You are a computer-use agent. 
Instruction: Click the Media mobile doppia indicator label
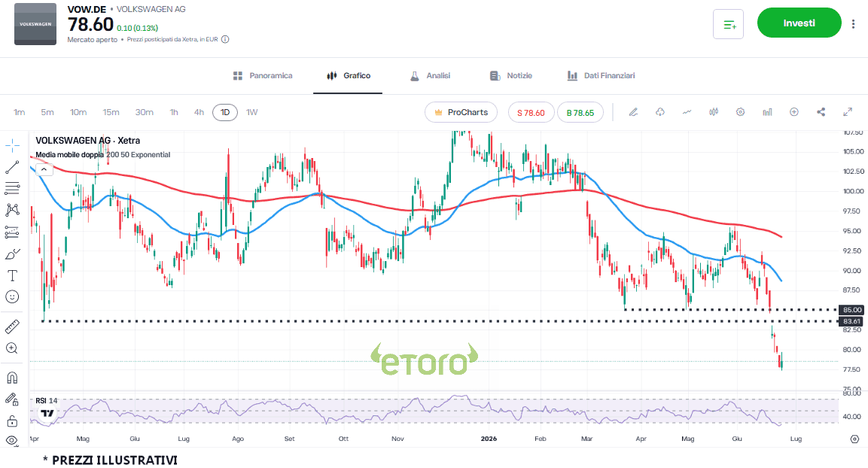70,155
